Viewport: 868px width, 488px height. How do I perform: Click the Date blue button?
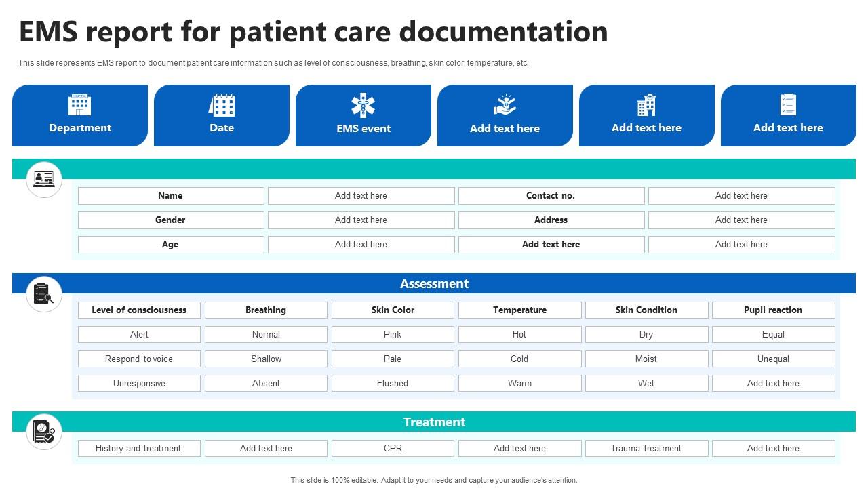tap(221, 127)
